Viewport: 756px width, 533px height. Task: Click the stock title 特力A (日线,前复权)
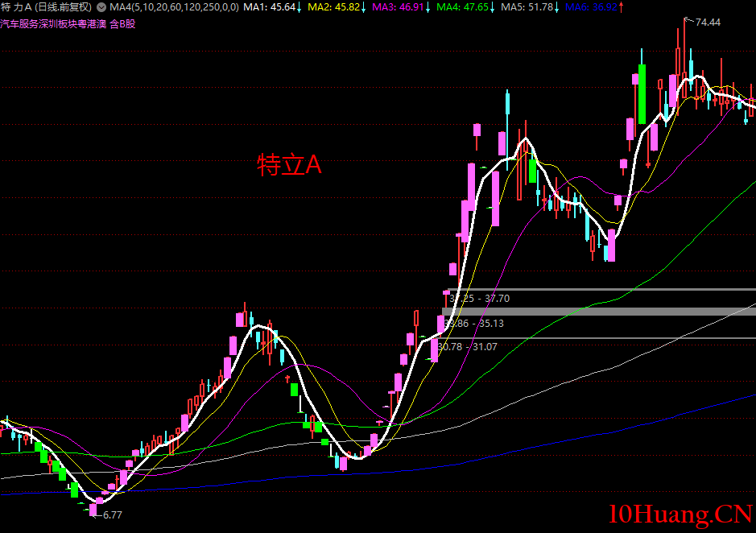(47, 7)
